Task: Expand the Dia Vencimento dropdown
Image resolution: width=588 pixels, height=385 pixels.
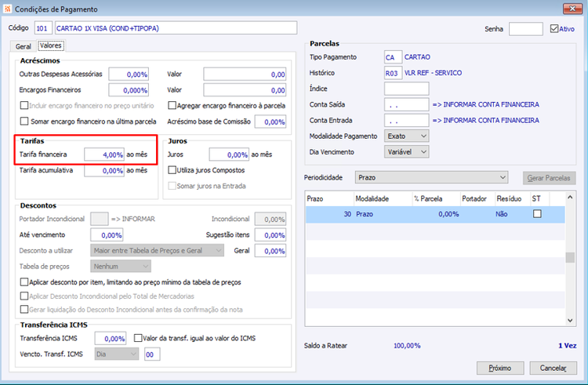Action: (x=406, y=152)
